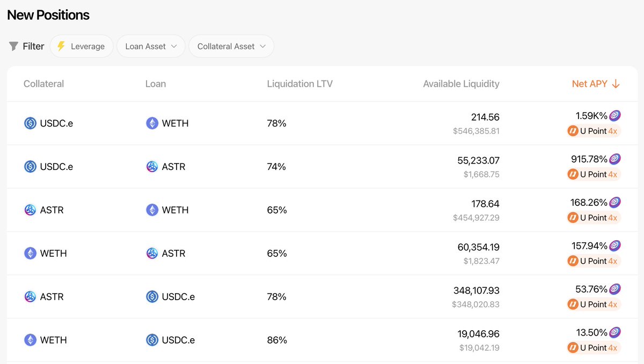Viewport: 644px width, 364px height.
Task: Click reward token icon beside 13.50%
Action: point(615,333)
